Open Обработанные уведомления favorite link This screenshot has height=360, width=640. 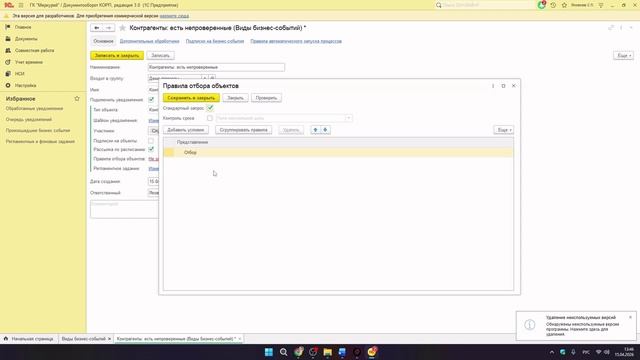pyautogui.click(x=34, y=109)
